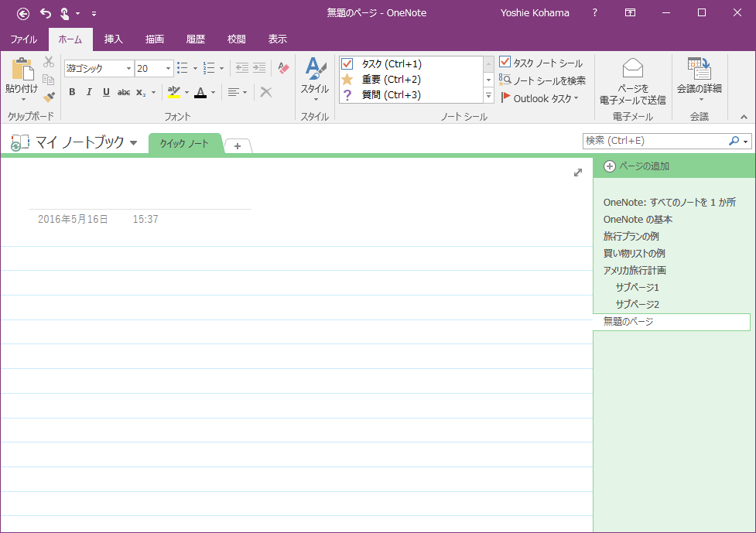This screenshot has height=533, width=756.
Task: Open the font name 游ゴシック dropdown
Action: (128, 68)
